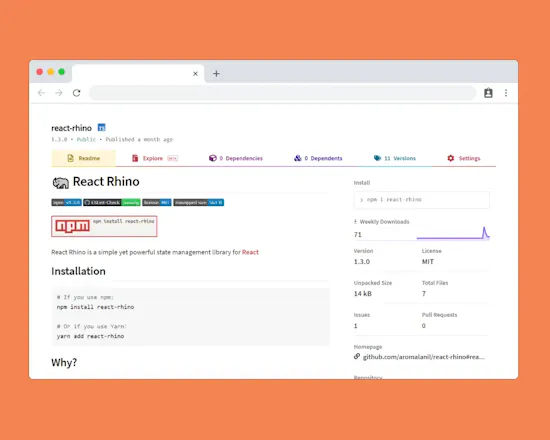Click the license MIT badge
The height and width of the screenshot is (440, 550).
click(157, 202)
